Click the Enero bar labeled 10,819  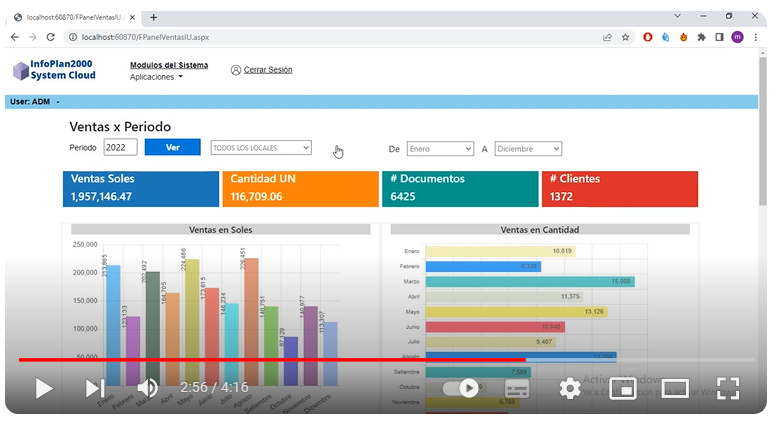point(500,251)
